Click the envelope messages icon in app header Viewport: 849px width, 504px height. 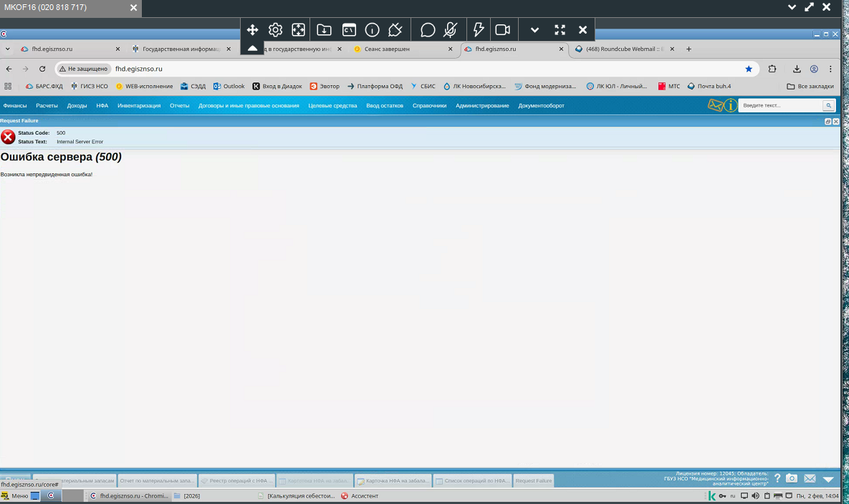tap(715, 105)
